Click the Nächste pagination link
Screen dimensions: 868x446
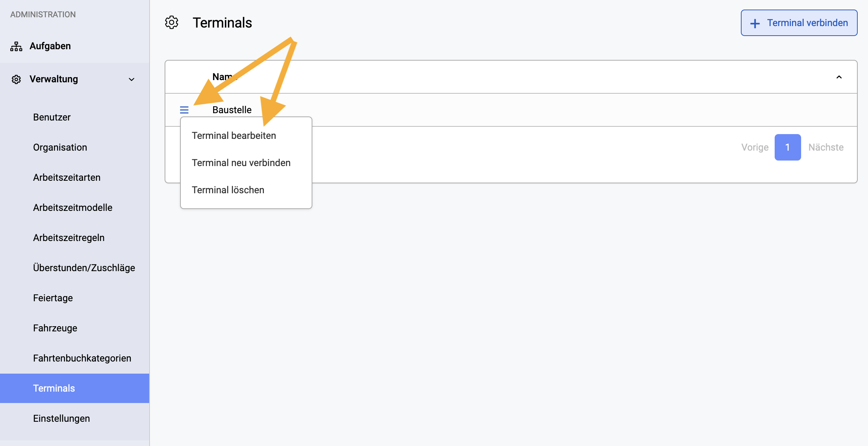(826, 147)
